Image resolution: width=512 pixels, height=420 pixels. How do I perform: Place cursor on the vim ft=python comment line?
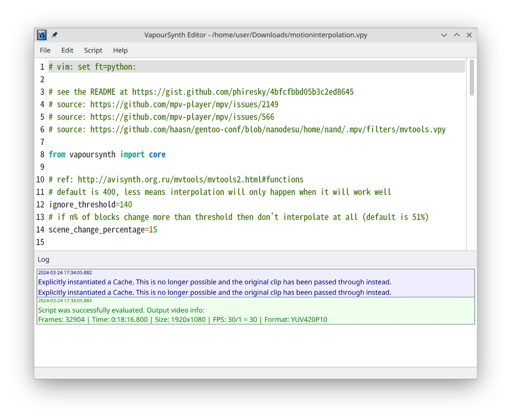coord(92,67)
